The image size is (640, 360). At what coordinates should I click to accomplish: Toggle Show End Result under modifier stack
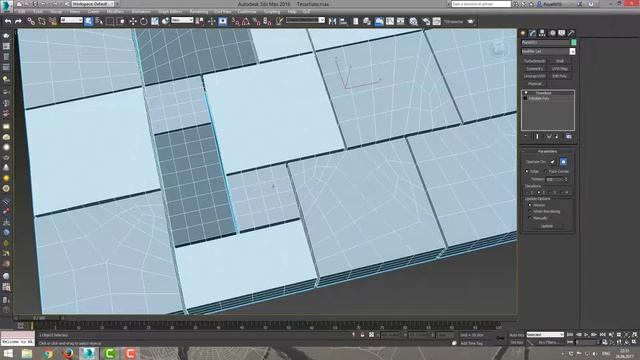(537, 136)
